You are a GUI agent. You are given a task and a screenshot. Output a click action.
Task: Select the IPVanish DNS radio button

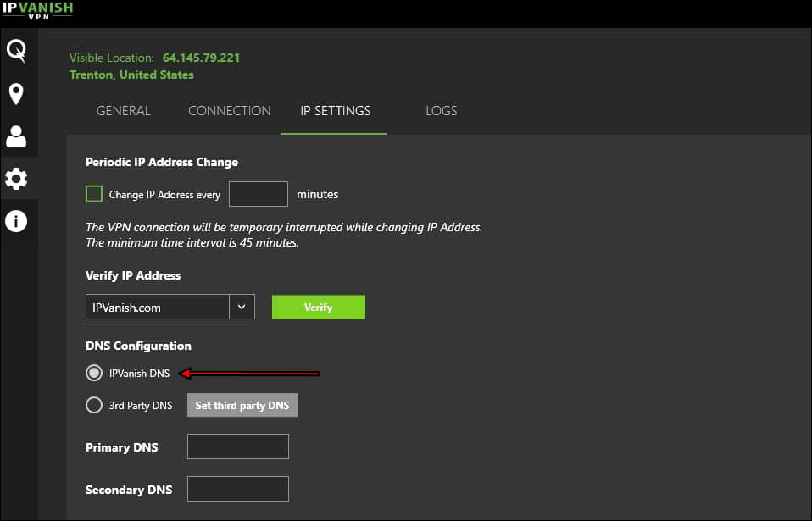point(94,373)
